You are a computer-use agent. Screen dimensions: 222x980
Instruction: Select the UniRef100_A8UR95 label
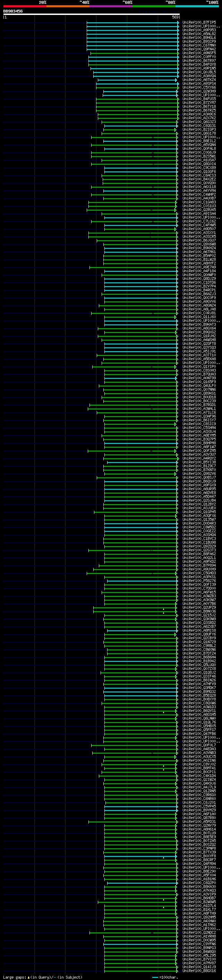point(199,489)
